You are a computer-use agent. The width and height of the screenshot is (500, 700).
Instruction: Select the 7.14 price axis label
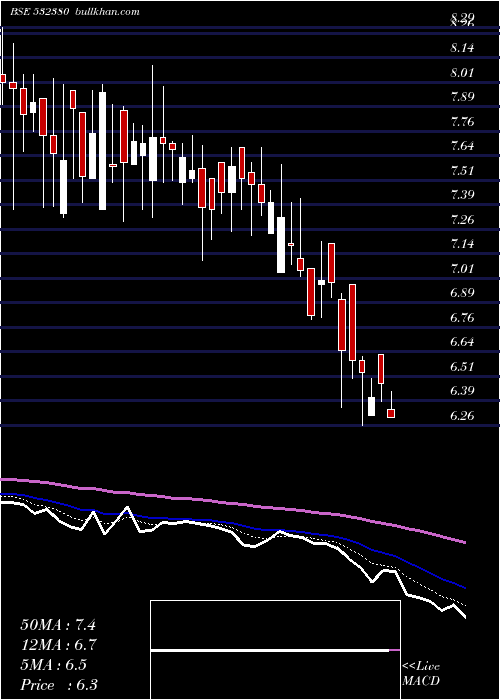(462, 244)
